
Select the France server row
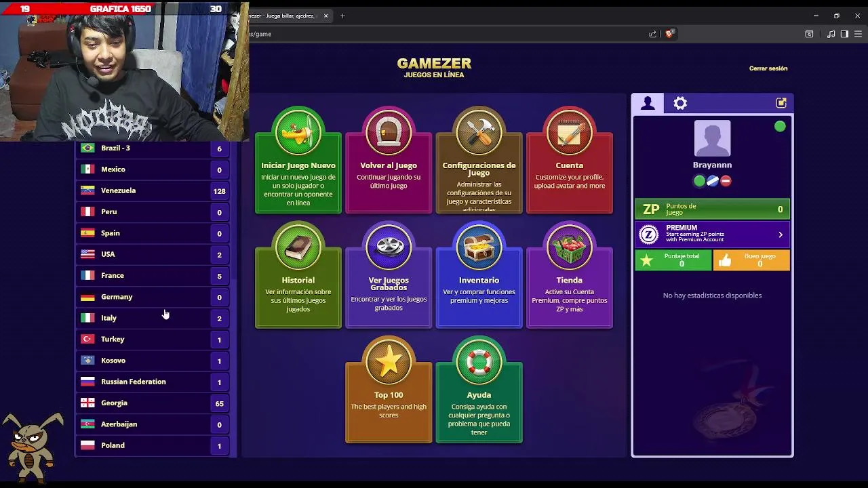coord(153,276)
